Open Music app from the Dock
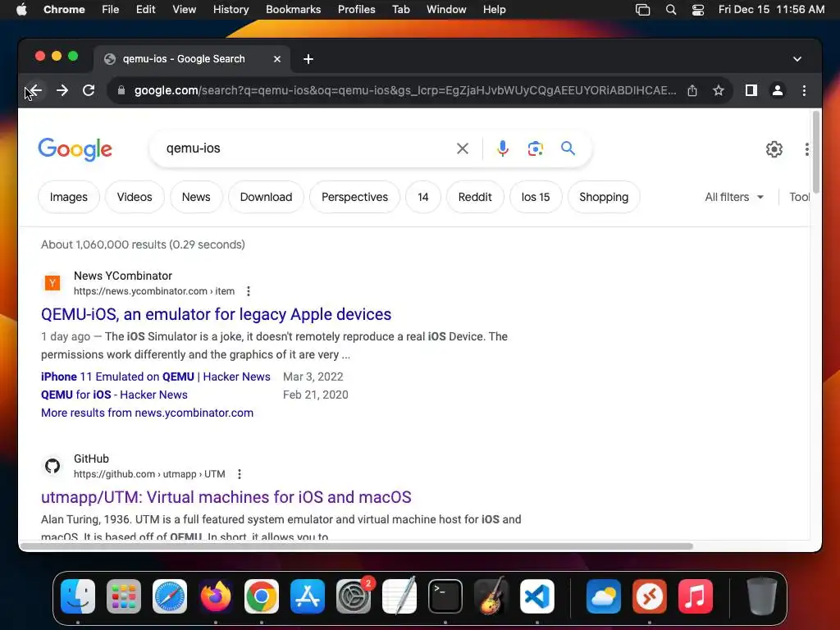 point(696,596)
